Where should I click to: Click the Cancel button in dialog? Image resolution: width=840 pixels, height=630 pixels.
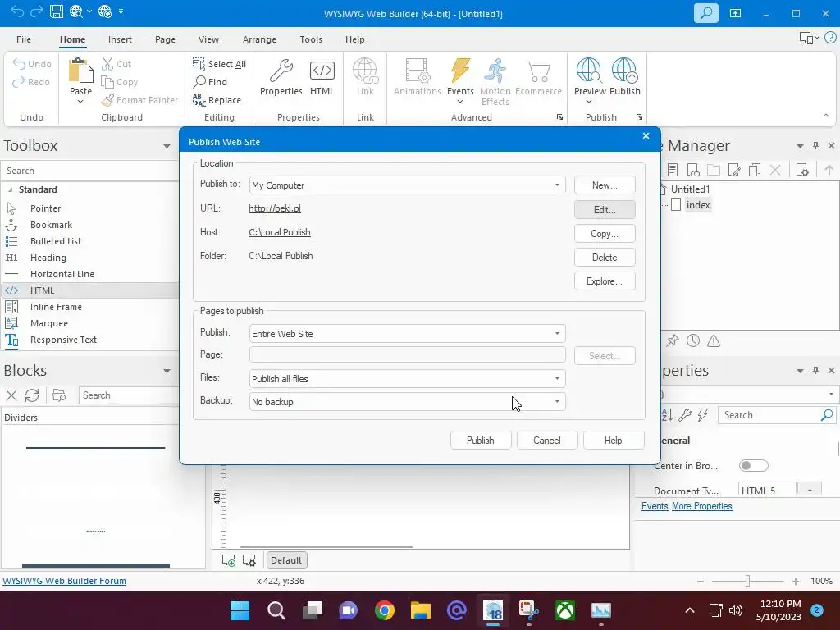[x=547, y=441]
